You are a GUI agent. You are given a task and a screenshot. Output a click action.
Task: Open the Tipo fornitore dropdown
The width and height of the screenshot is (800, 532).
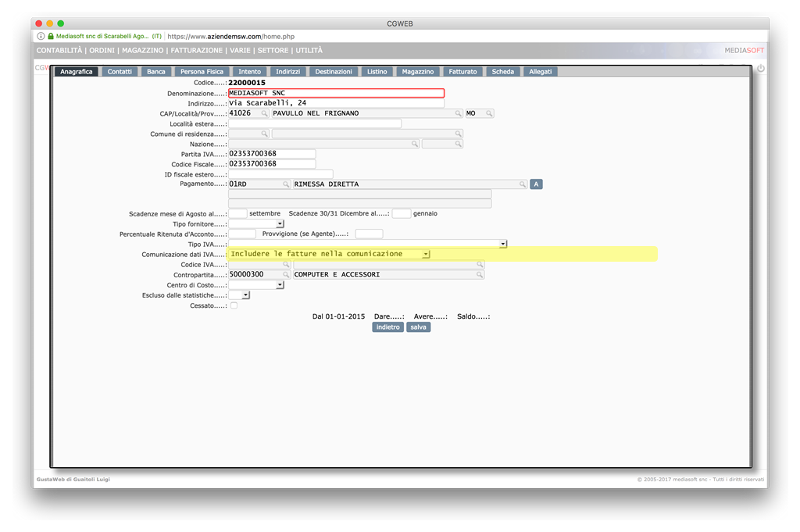coord(280,224)
